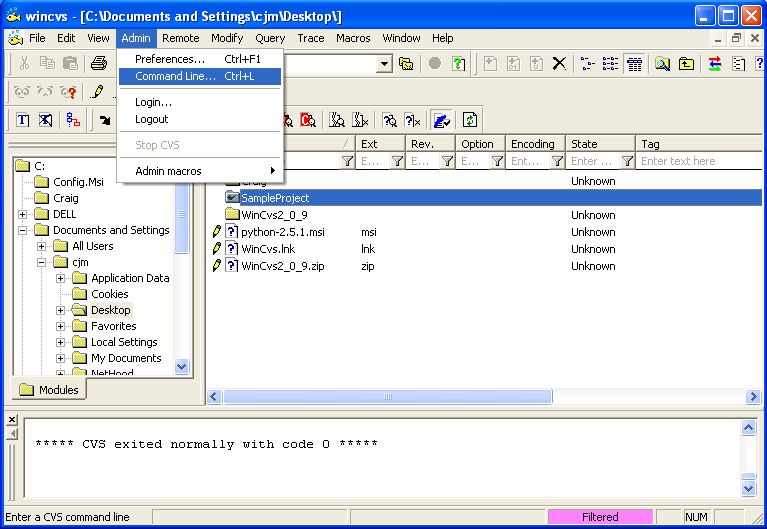Sort by the State column header
The image size is (767, 529).
600,144
